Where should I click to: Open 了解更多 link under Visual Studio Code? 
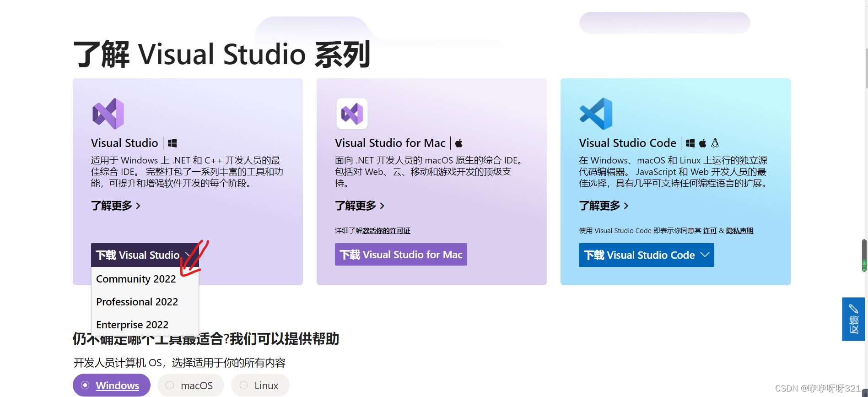(x=604, y=206)
